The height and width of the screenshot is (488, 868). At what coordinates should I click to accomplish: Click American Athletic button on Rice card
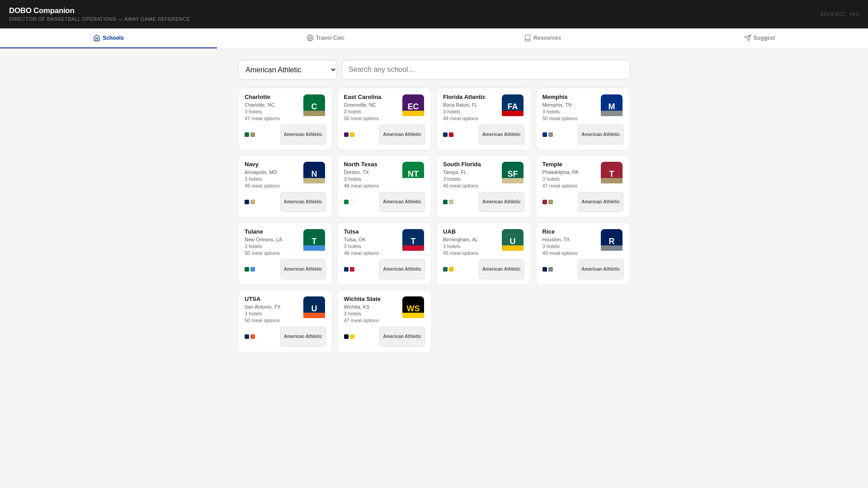pos(600,269)
